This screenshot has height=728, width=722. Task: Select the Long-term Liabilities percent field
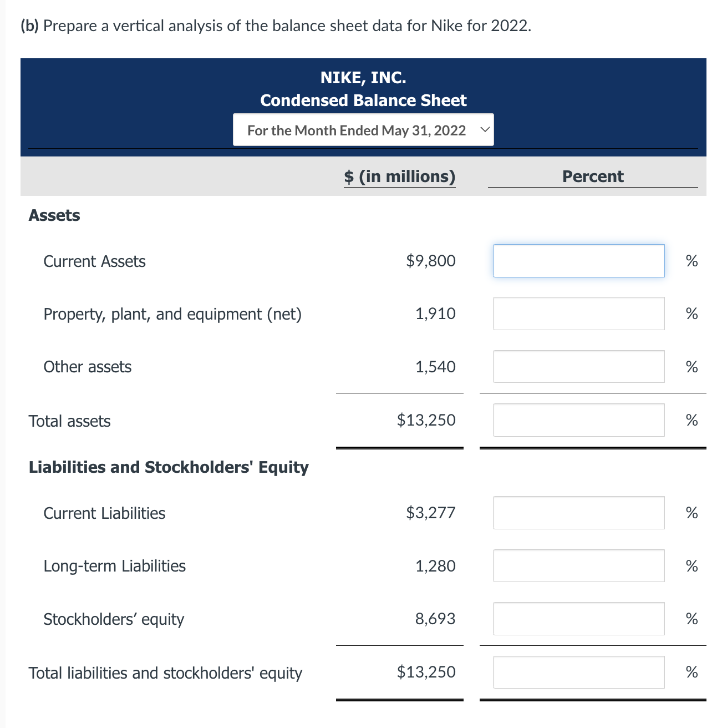pyautogui.click(x=578, y=565)
